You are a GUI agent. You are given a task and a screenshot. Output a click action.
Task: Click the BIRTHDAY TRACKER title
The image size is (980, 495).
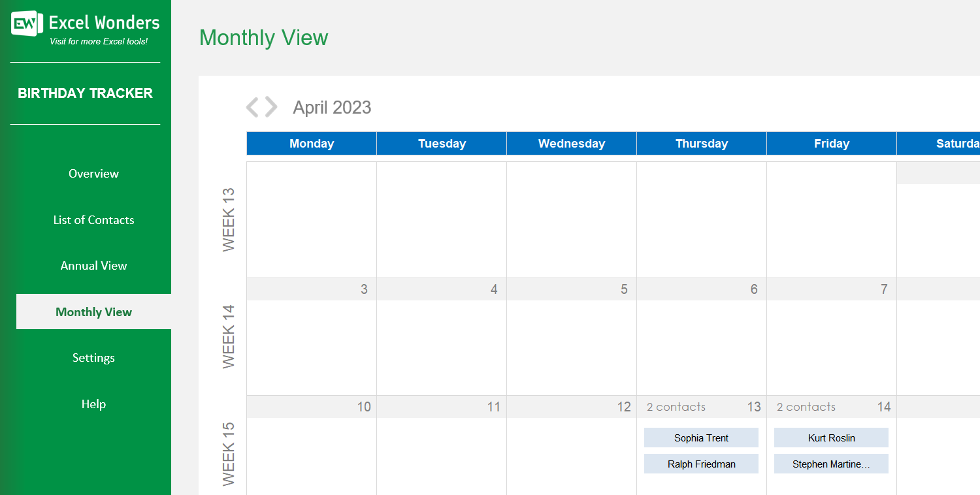tap(86, 93)
